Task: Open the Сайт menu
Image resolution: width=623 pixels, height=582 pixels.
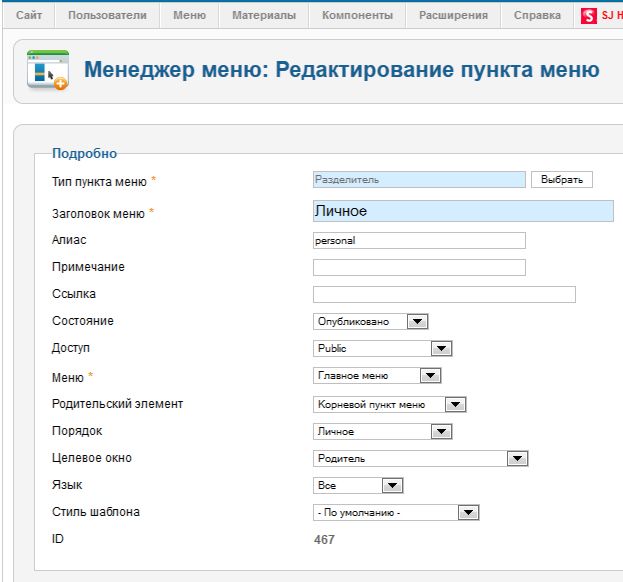Action: point(28,15)
